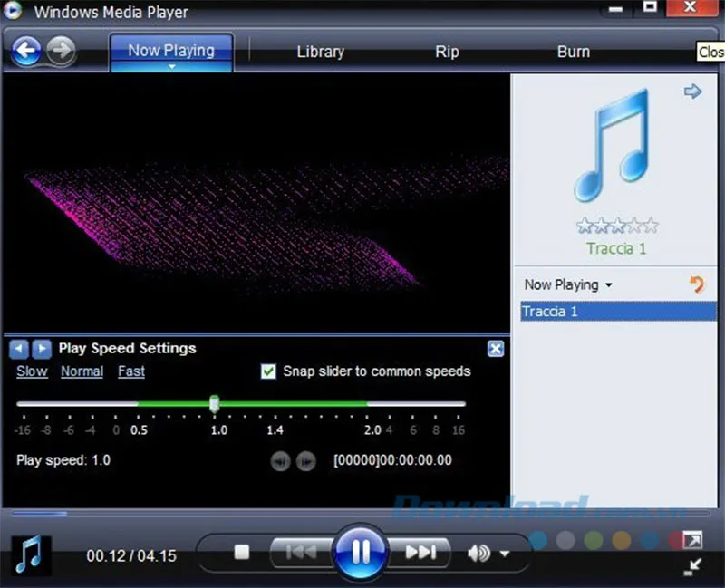Viewport: 725px width, 588px height.
Task: Open the Now Playing list dropdown
Action: point(568,284)
